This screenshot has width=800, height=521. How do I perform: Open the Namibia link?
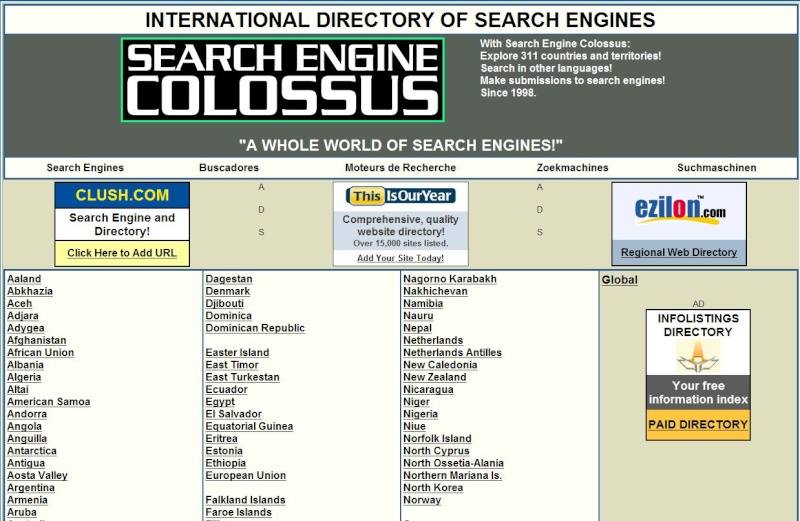(423, 304)
